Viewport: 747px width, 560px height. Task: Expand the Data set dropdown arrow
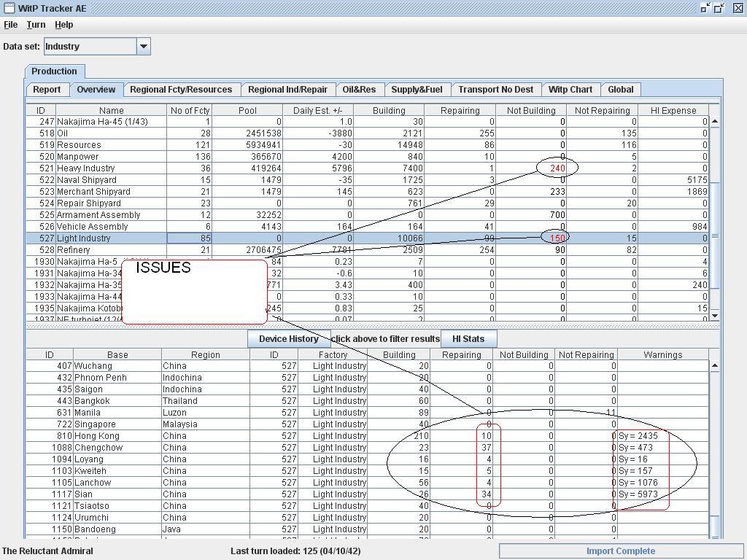coord(144,47)
